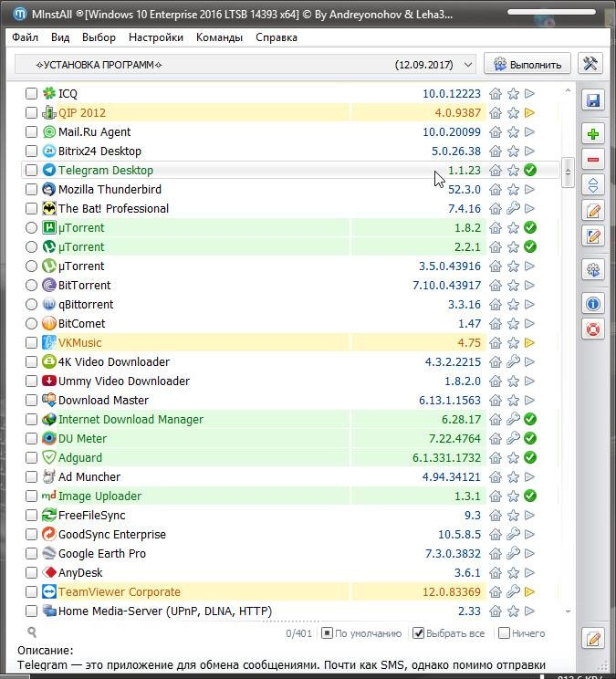Click the key icon for Internet Download Manager

coord(513,419)
